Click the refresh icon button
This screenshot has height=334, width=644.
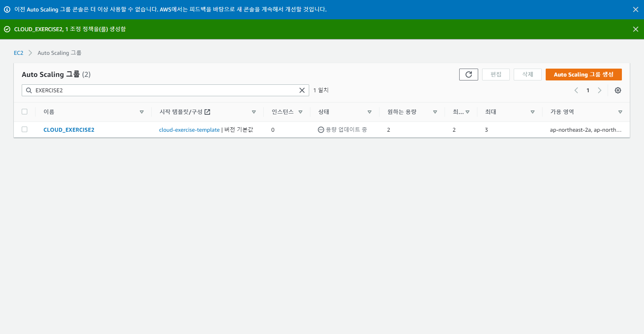[468, 75]
